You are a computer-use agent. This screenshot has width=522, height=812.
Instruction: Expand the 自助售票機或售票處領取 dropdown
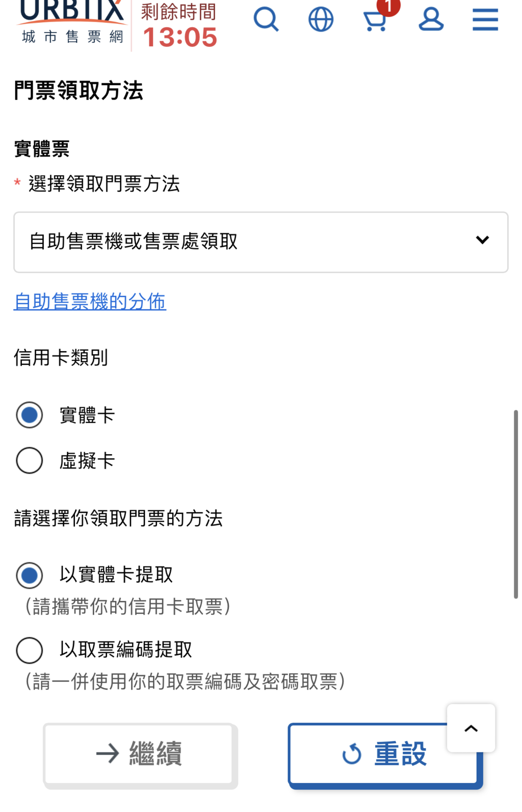coord(261,242)
